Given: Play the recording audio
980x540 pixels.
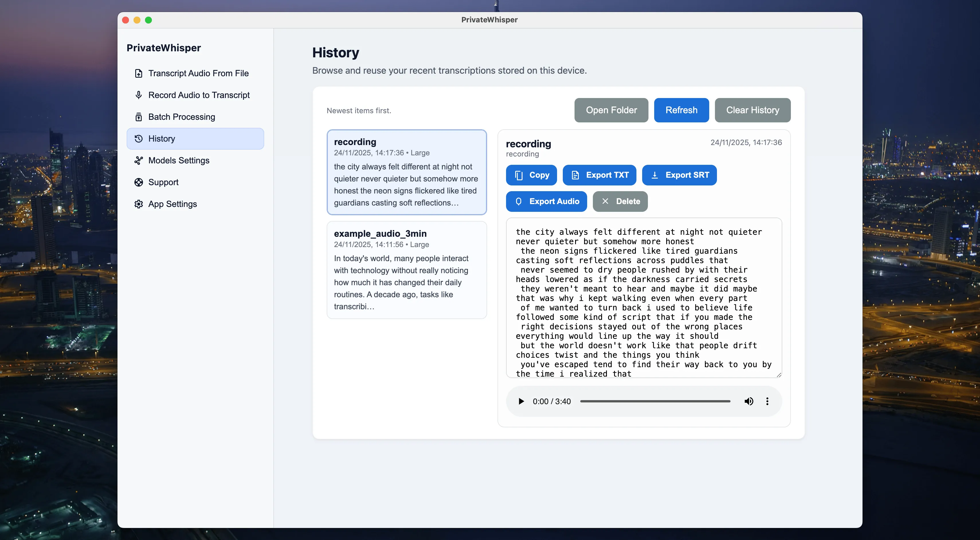Looking at the screenshot, I should point(521,401).
